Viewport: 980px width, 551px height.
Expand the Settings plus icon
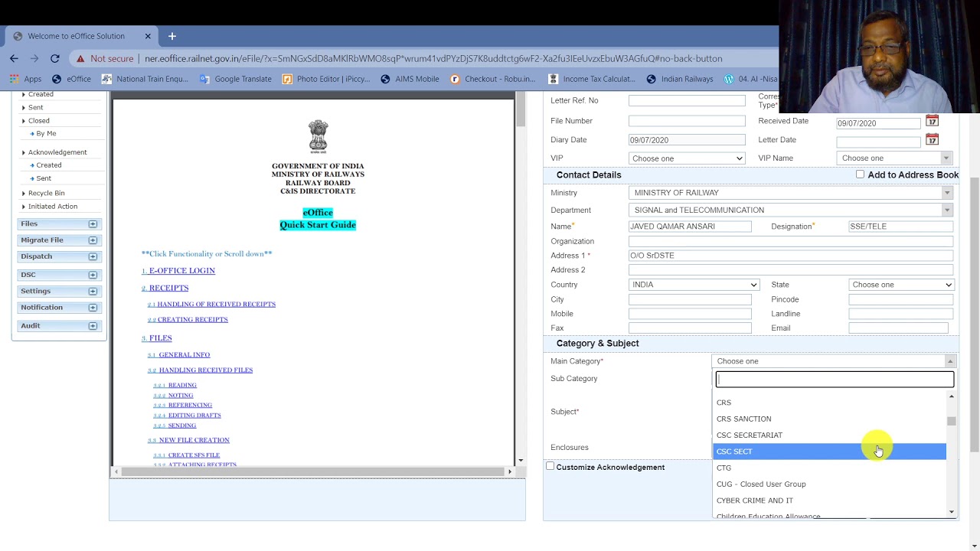coord(93,292)
